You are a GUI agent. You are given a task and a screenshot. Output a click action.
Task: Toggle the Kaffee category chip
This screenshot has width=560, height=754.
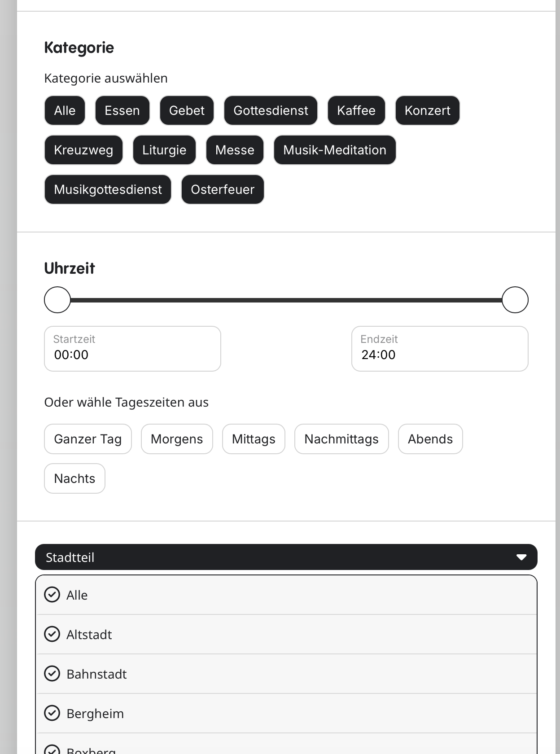[356, 110]
